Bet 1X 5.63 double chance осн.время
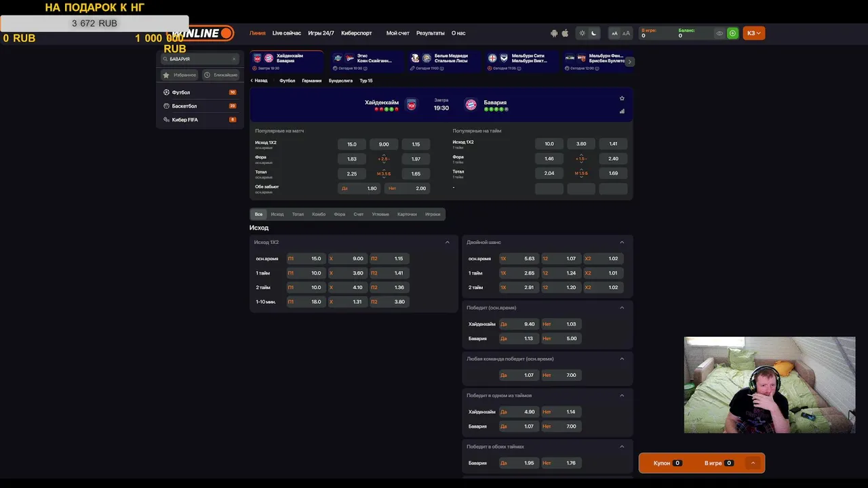The height and width of the screenshot is (488, 868). (518, 258)
